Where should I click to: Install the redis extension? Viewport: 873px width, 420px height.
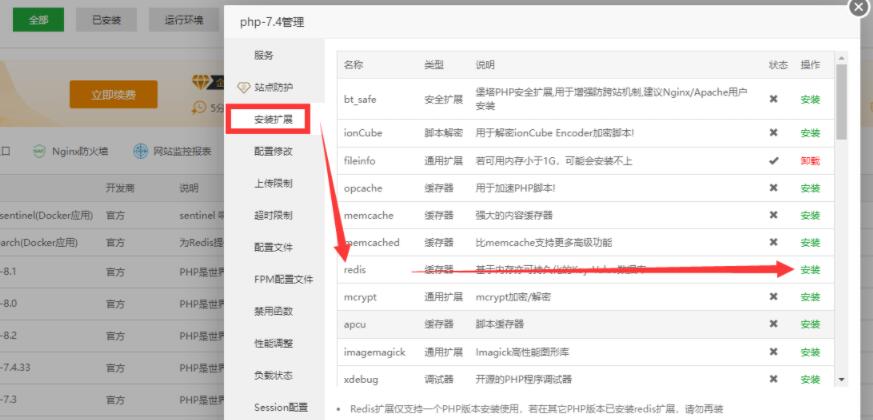[809, 270]
